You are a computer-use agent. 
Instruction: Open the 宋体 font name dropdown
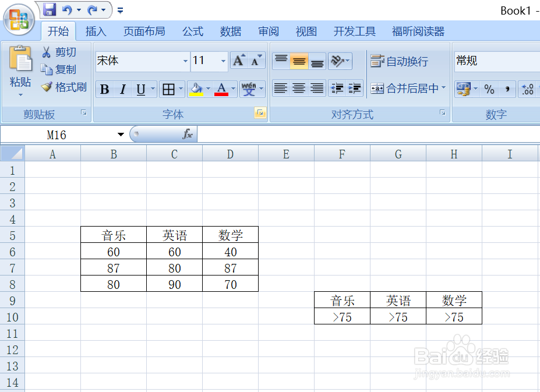click(185, 61)
